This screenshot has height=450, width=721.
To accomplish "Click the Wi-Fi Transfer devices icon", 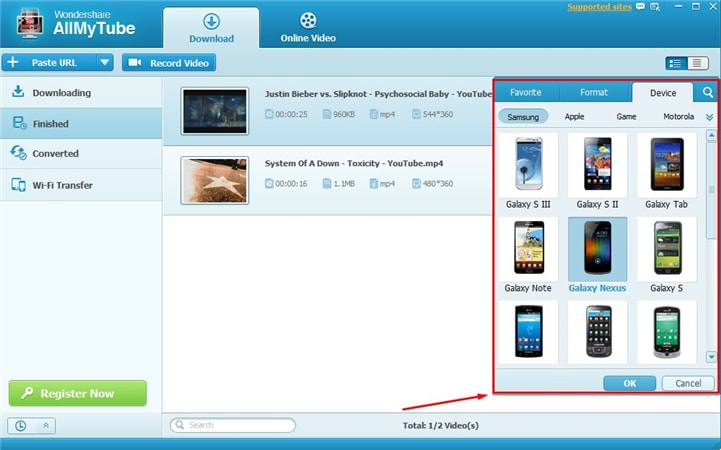I will point(18,185).
